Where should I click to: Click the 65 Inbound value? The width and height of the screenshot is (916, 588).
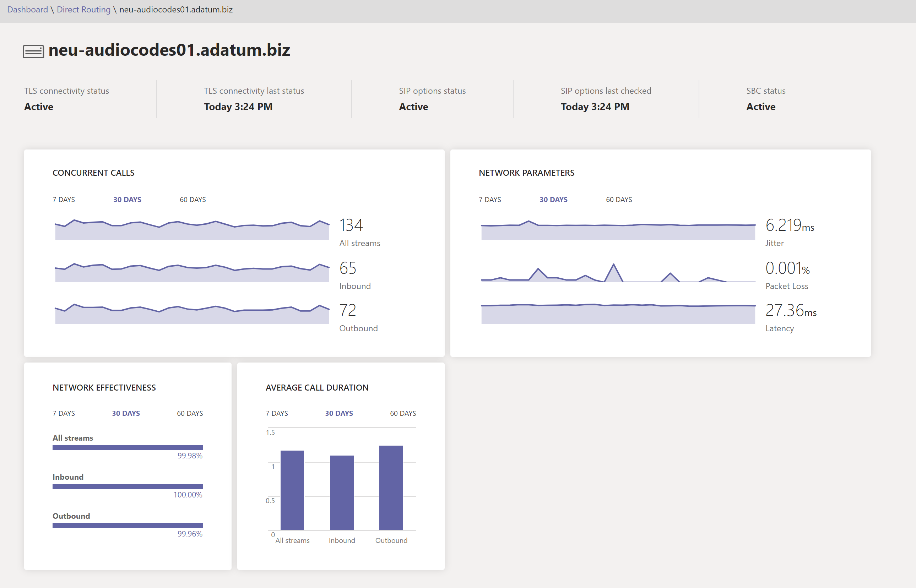(347, 268)
